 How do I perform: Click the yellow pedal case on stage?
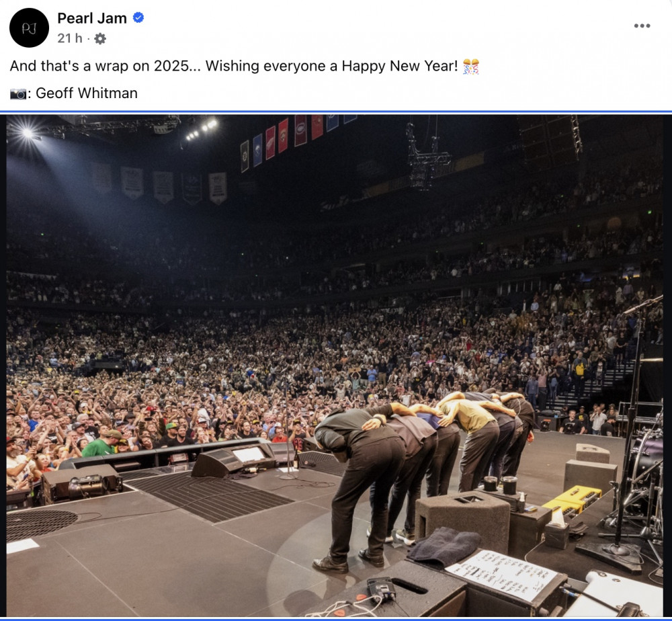(x=572, y=499)
